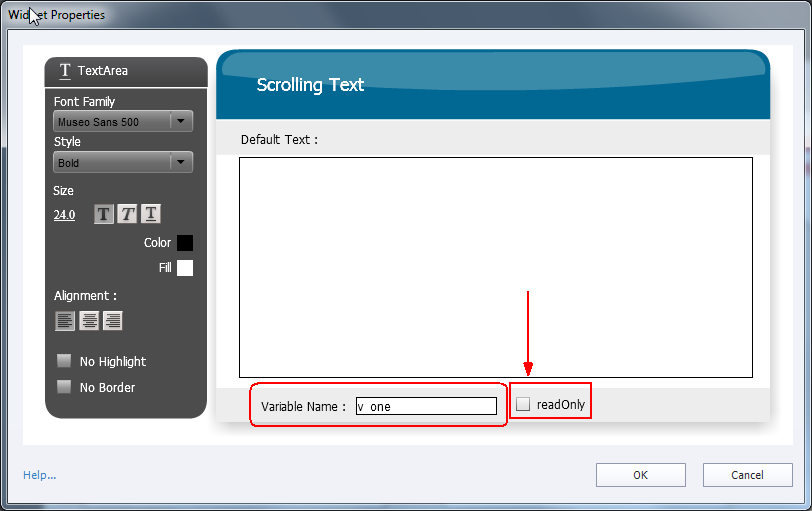Click the font size value 24.0

coord(64,215)
